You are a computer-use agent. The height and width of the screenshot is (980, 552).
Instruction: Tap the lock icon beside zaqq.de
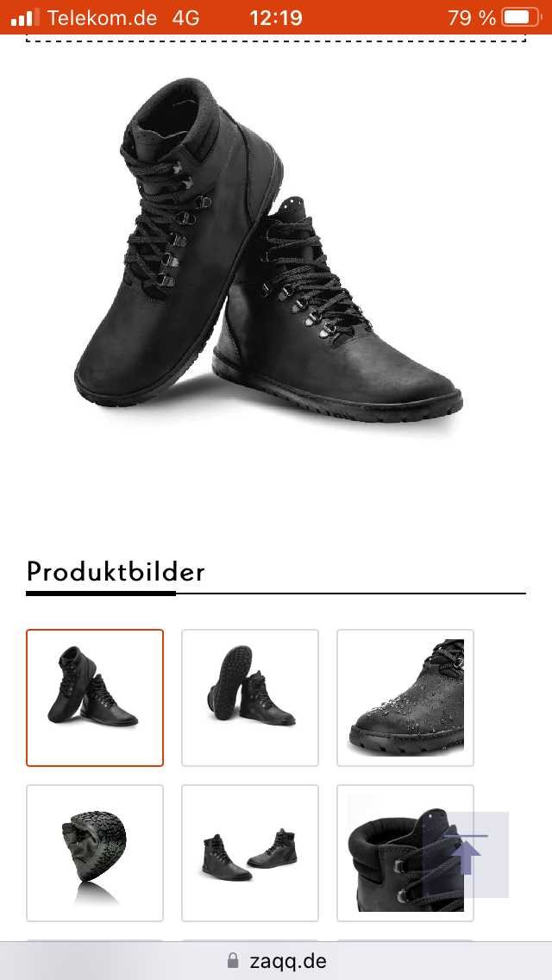tap(233, 960)
